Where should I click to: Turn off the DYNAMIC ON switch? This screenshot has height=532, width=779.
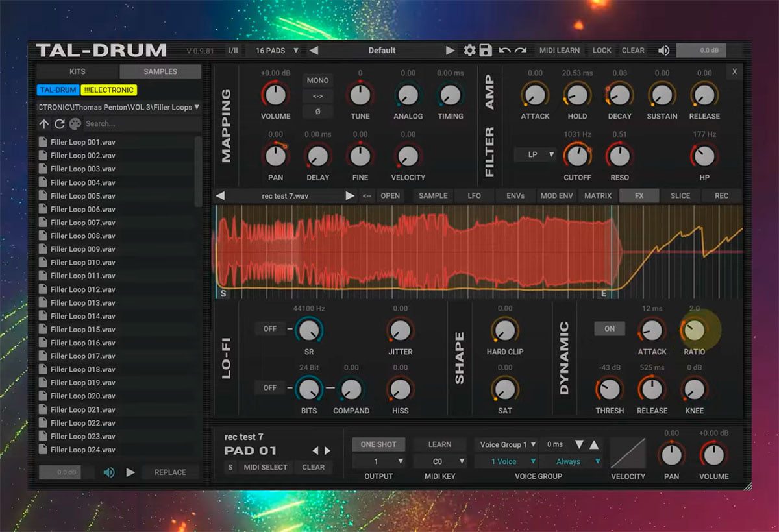pyautogui.click(x=610, y=329)
